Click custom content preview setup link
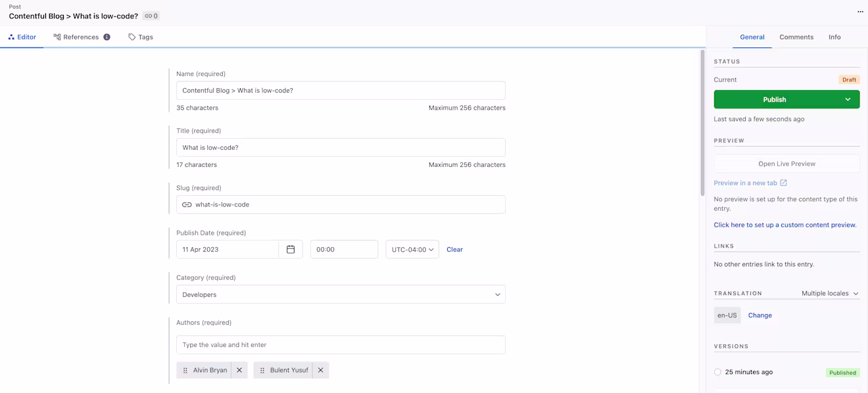Screen dimensions: 868x393 (785, 225)
